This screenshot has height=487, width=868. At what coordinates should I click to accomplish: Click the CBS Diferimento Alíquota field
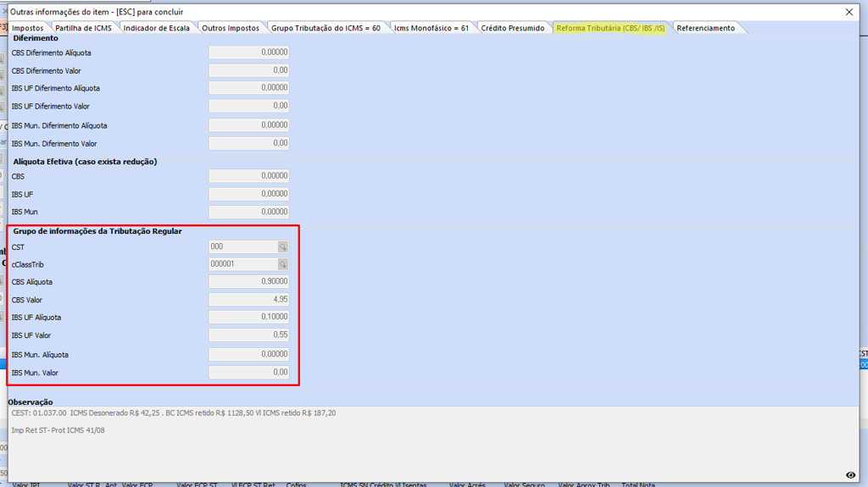248,53
